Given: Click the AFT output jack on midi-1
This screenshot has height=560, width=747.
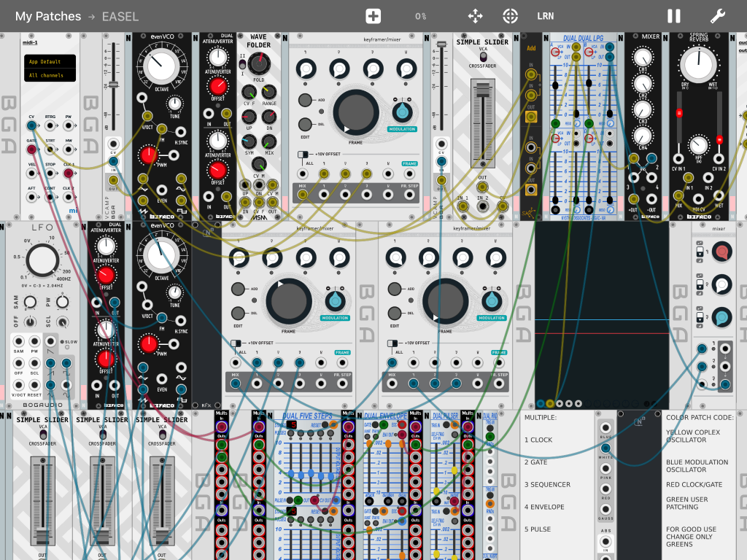Looking at the screenshot, I should pos(31,197).
